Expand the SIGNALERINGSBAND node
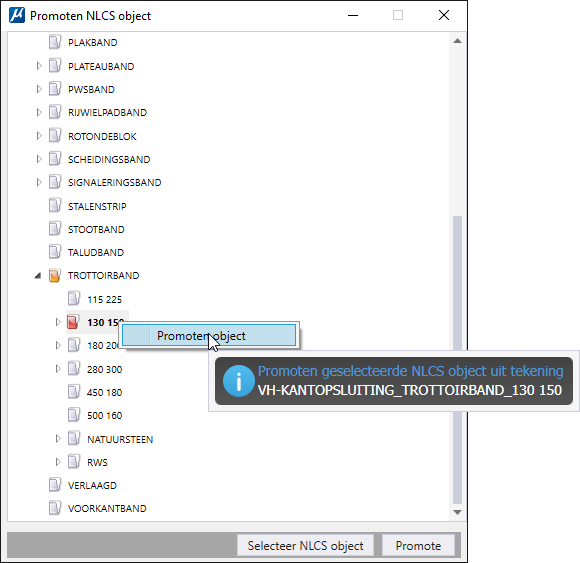 pos(39,182)
